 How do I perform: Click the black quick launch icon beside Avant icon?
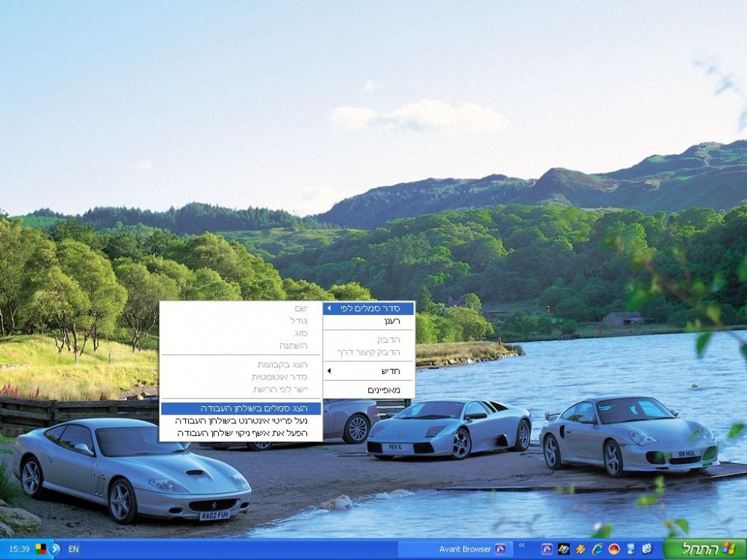point(563,549)
